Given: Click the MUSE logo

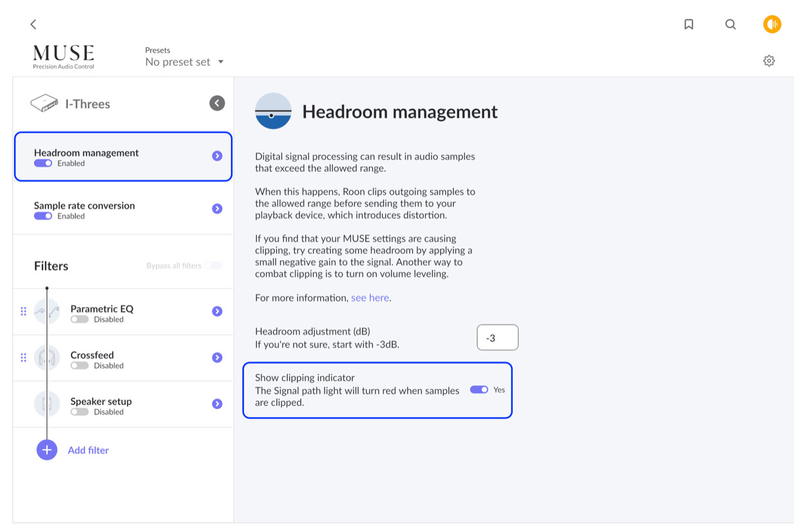Looking at the screenshot, I should tap(64, 57).
